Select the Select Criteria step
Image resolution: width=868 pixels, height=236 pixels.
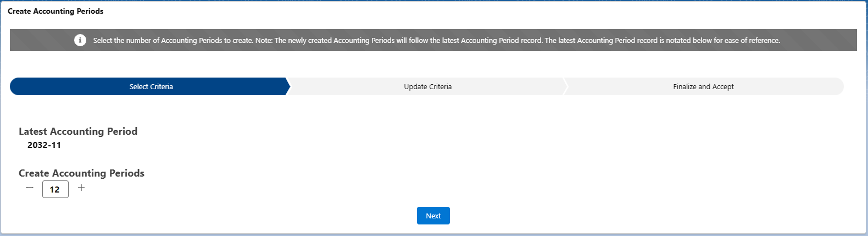click(151, 86)
